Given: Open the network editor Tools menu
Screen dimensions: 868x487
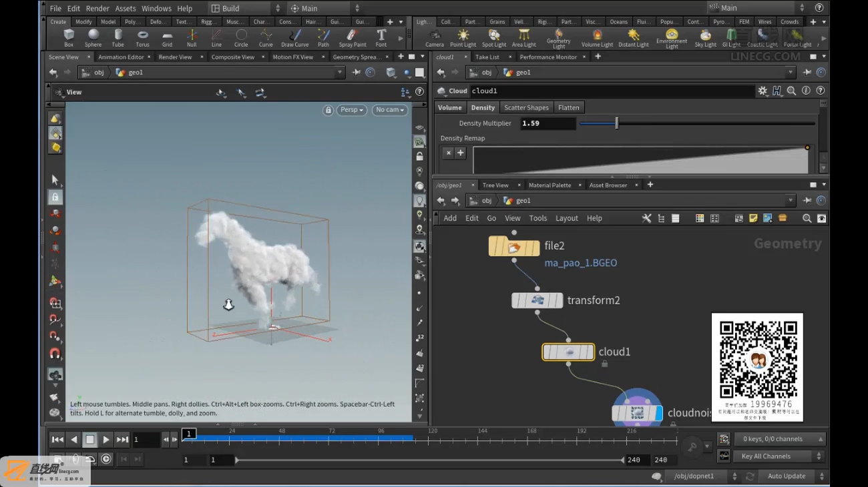Looking at the screenshot, I should 538,218.
